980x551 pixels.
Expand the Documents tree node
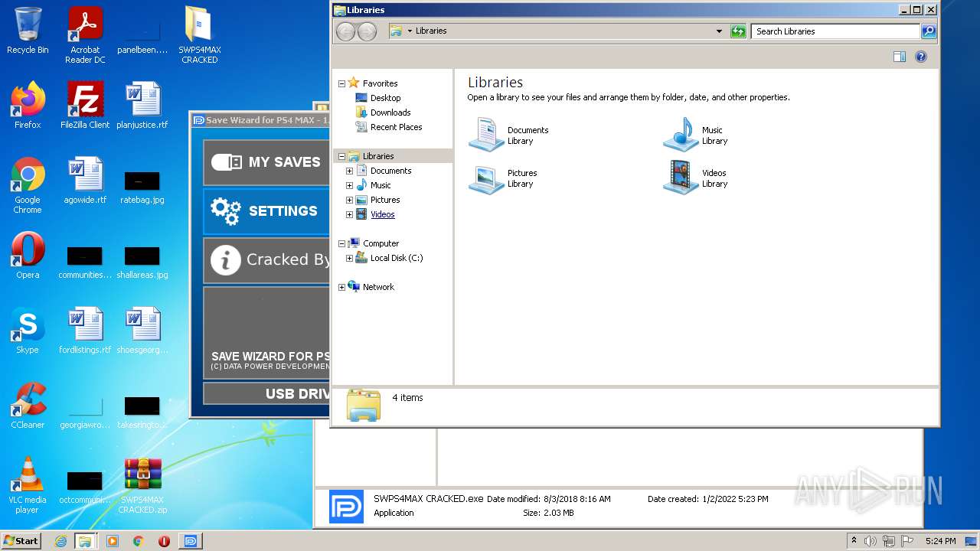coord(349,171)
